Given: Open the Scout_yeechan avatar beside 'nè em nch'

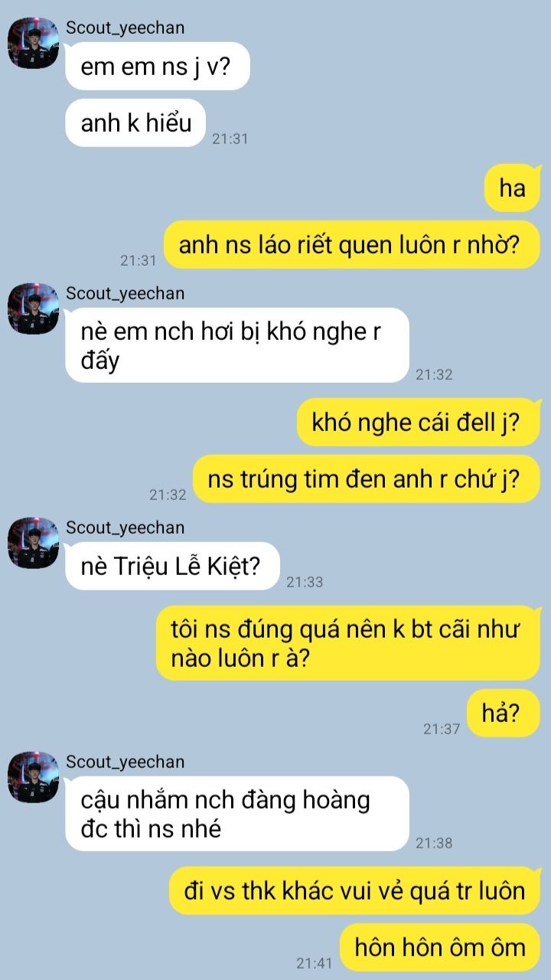Looking at the screenshot, I should 33,309.
